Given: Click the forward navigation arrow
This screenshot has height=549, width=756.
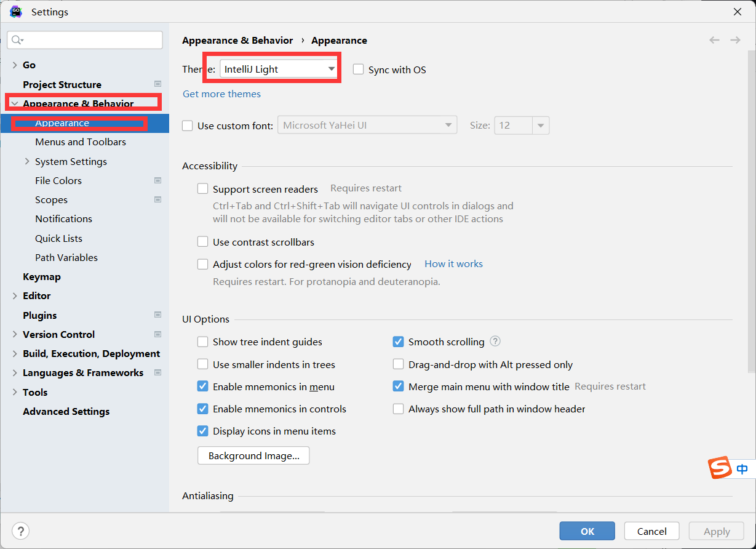Looking at the screenshot, I should (735, 40).
